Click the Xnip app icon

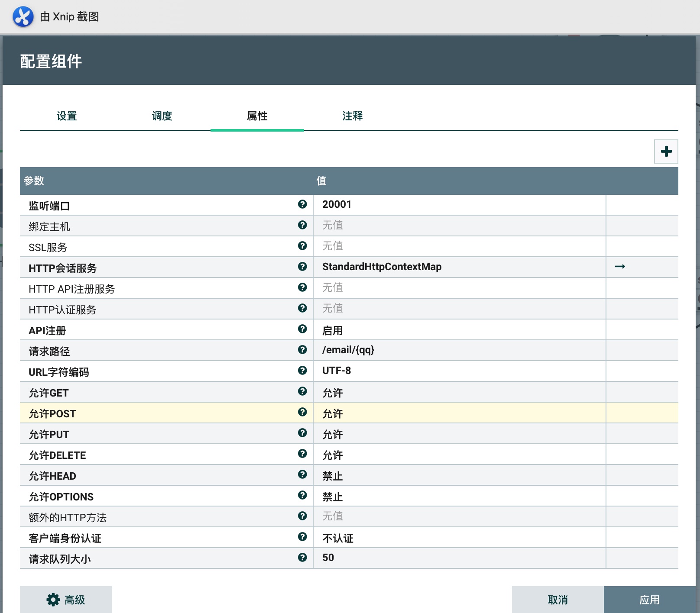coord(23,17)
